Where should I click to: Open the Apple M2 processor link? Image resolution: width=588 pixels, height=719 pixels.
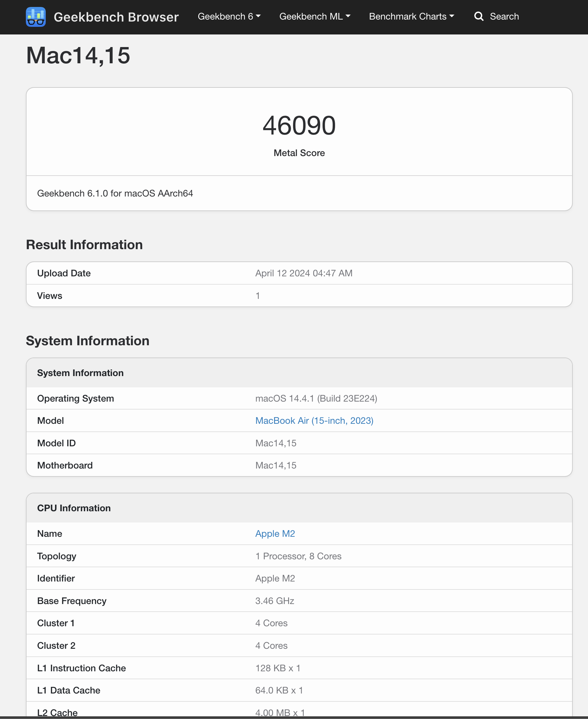(275, 533)
